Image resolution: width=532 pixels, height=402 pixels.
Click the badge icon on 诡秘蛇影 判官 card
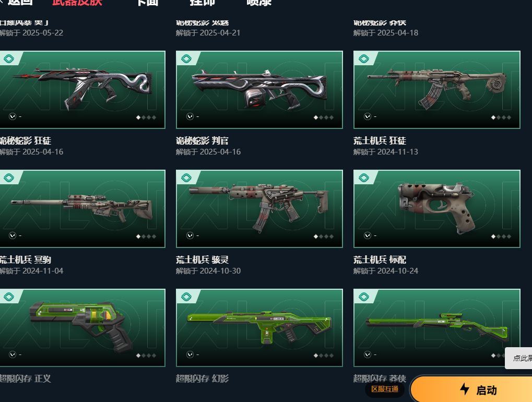[x=186, y=58]
